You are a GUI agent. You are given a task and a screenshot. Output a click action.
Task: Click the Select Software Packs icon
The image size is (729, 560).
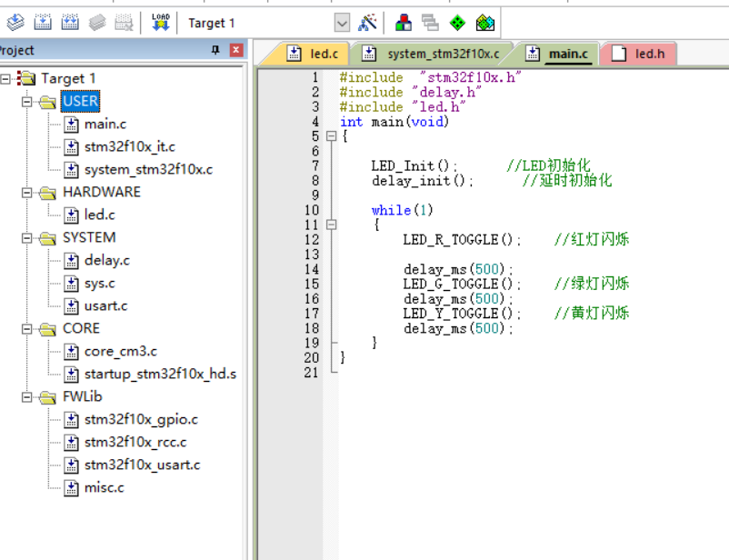(484, 23)
